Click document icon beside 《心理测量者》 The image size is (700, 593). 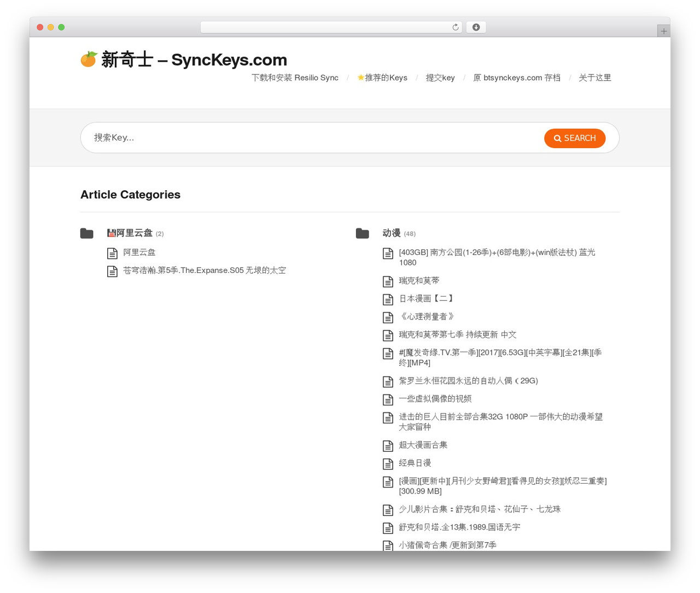click(388, 318)
